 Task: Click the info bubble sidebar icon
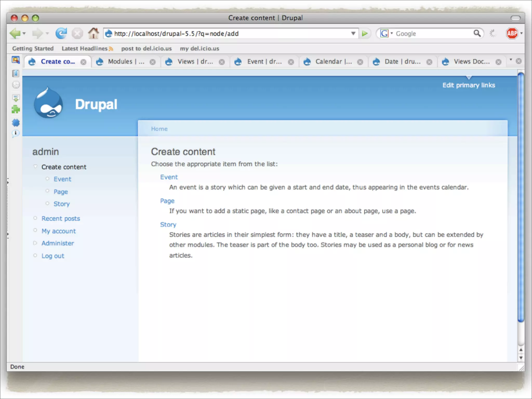tap(16, 134)
